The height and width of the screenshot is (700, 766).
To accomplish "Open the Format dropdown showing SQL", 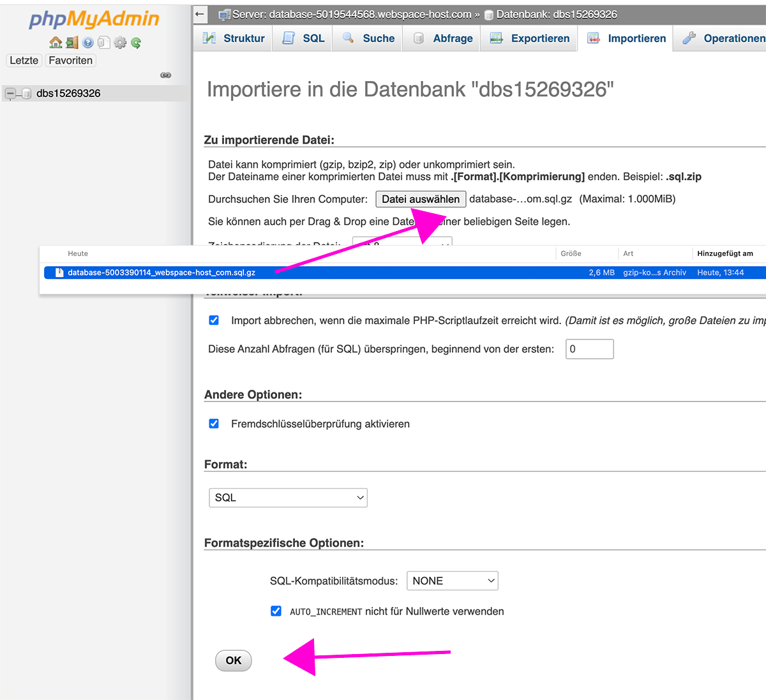I will coord(288,498).
